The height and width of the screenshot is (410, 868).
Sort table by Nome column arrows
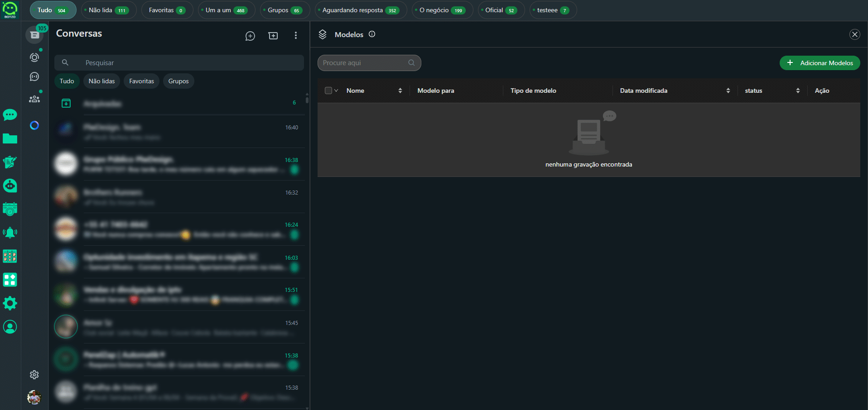400,91
